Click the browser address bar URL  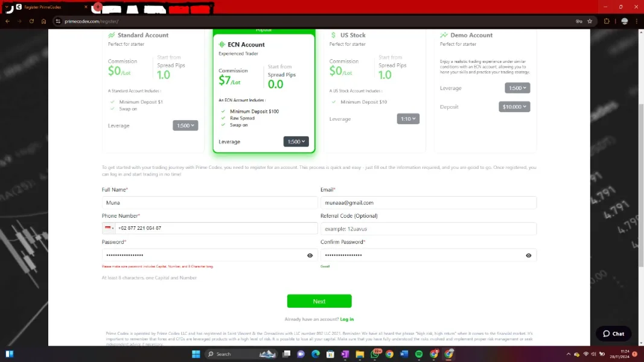tap(92, 21)
